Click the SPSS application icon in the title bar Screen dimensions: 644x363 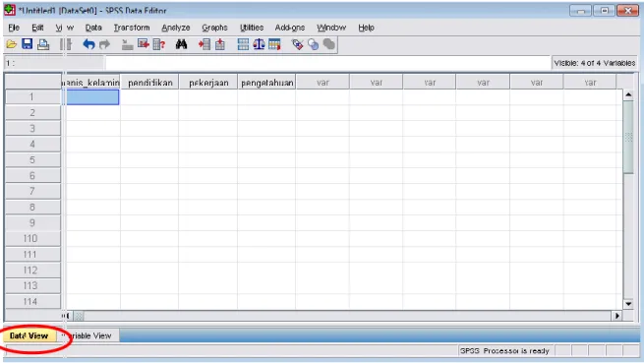click(x=10, y=10)
